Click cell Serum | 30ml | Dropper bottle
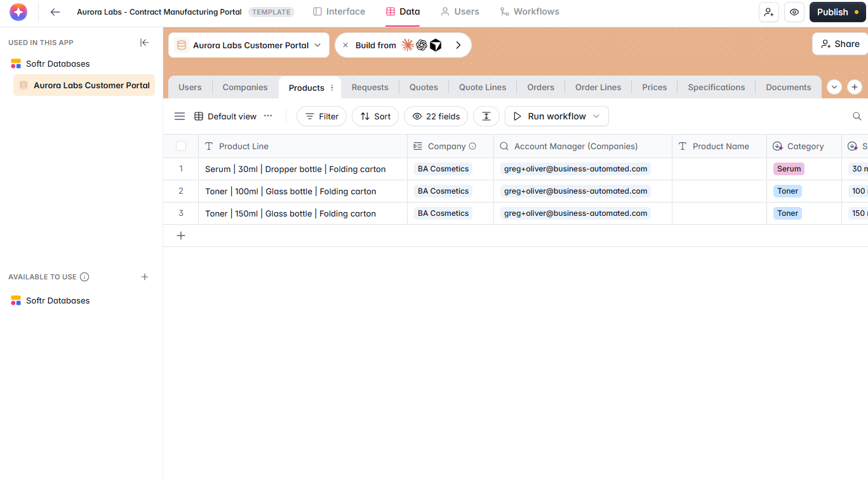 pos(303,169)
